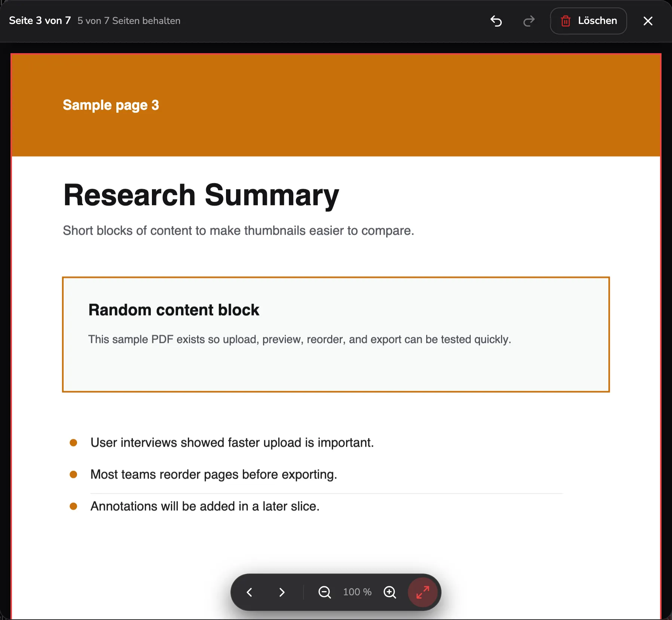Image resolution: width=672 pixels, height=620 pixels.
Task: Click the 'Random content block' title
Action: click(x=174, y=310)
